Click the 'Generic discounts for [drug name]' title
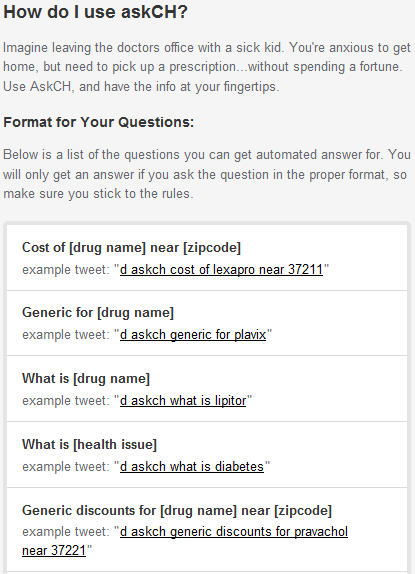 click(x=177, y=510)
